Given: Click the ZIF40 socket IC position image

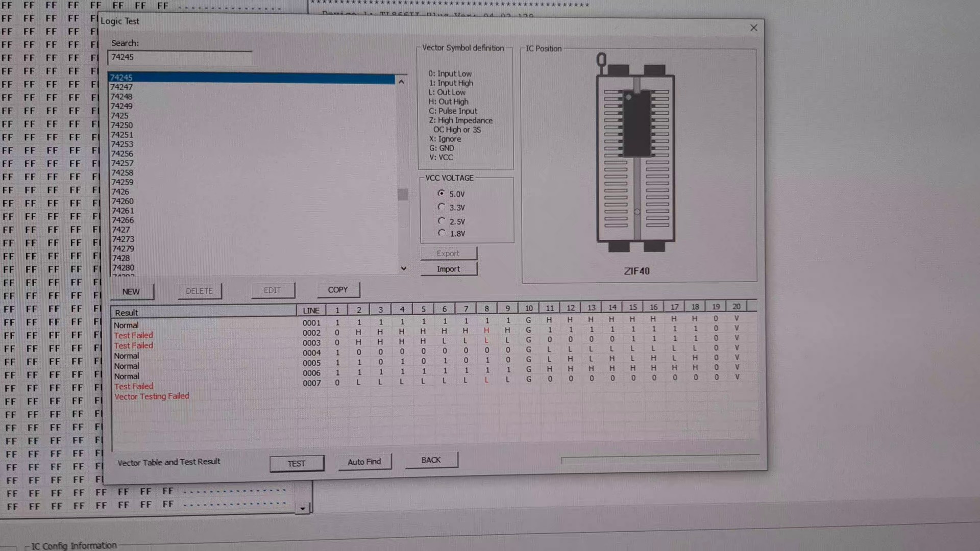Looking at the screenshot, I should click(x=635, y=152).
